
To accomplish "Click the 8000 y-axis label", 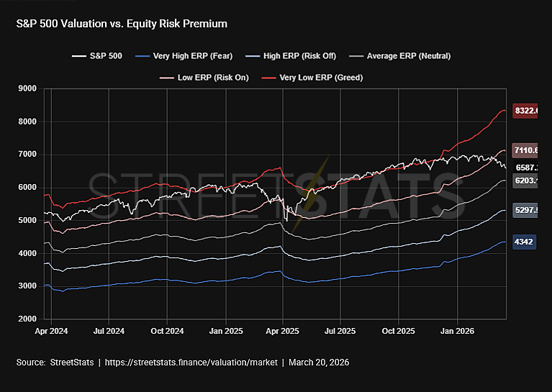I will (27, 122).
